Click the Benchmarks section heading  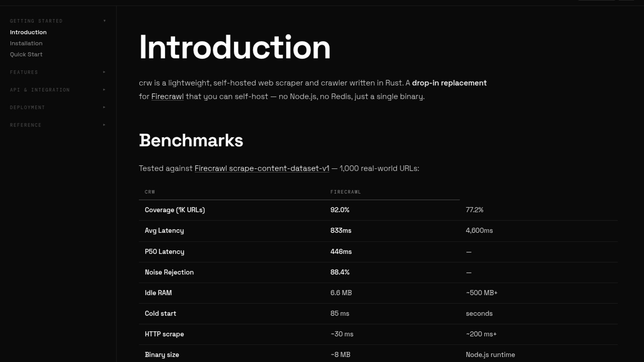[x=191, y=140]
